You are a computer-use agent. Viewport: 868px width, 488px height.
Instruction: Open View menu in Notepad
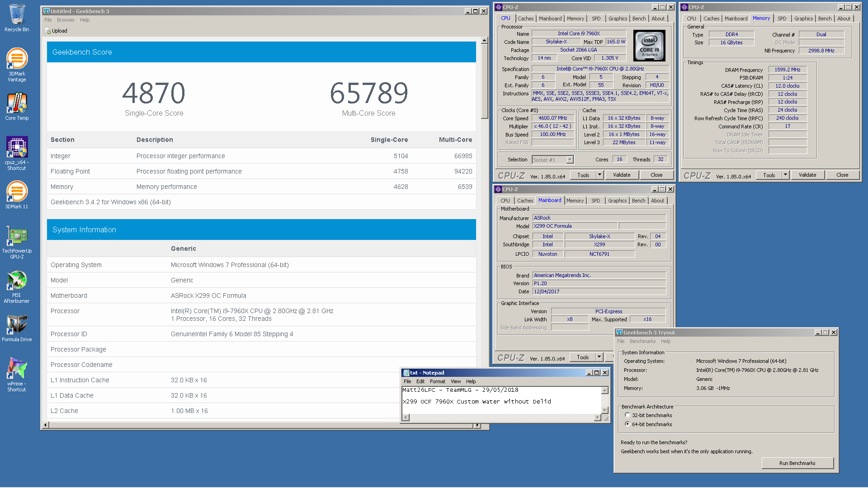[456, 381]
